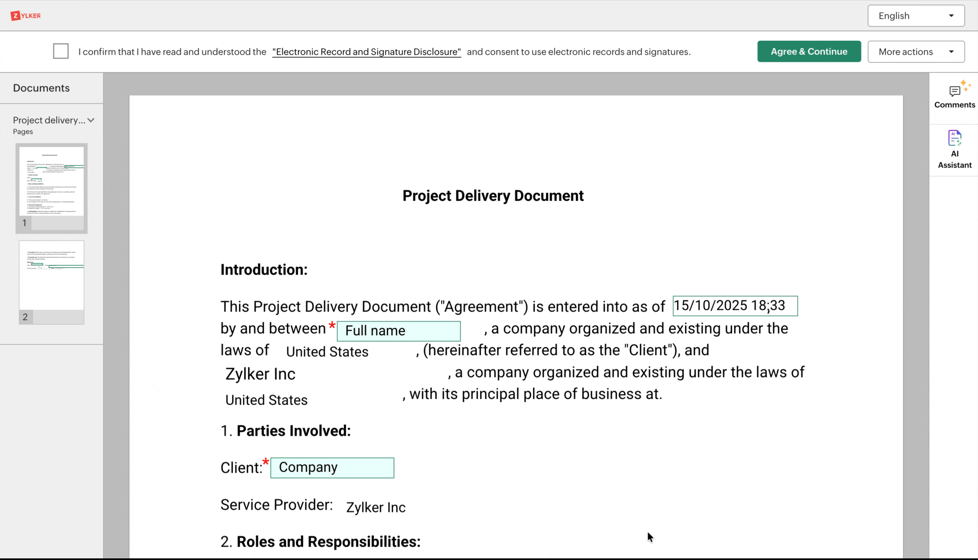Expand the More actions dropdown

click(x=916, y=52)
